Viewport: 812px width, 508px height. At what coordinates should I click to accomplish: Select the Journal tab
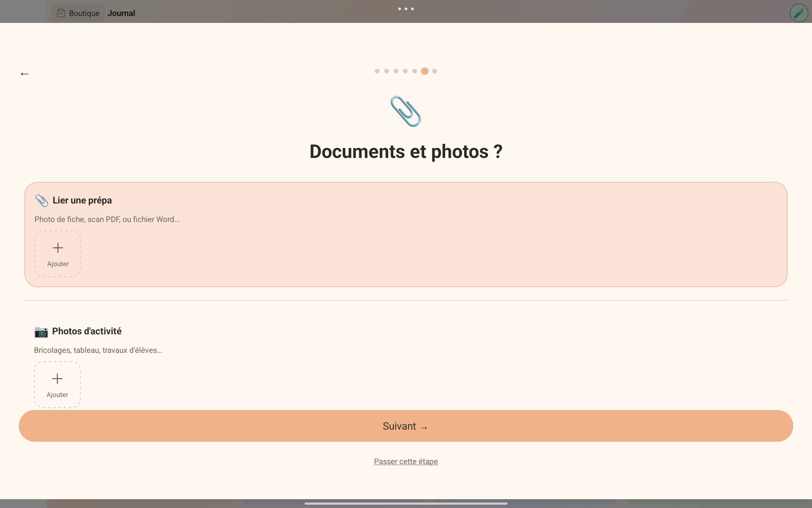[121, 13]
